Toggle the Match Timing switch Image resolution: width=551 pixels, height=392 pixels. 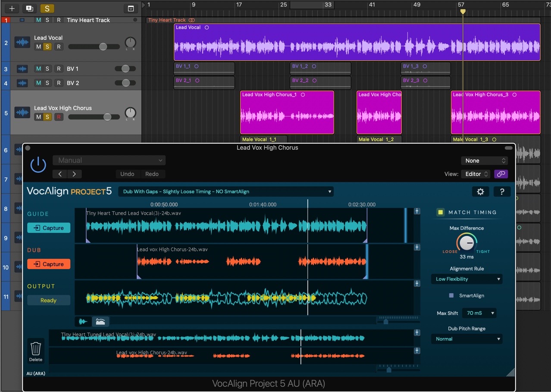click(440, 212)
